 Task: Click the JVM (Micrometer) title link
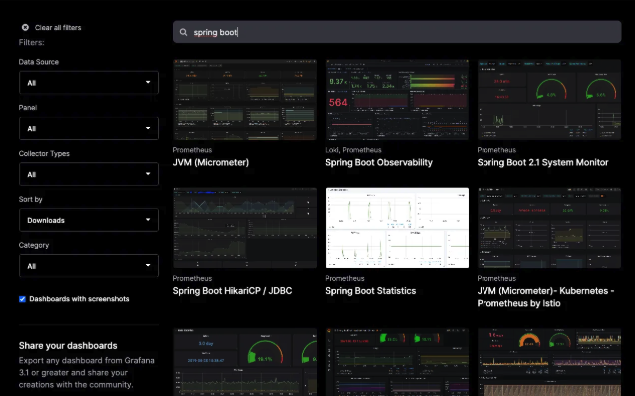(211, 162)
